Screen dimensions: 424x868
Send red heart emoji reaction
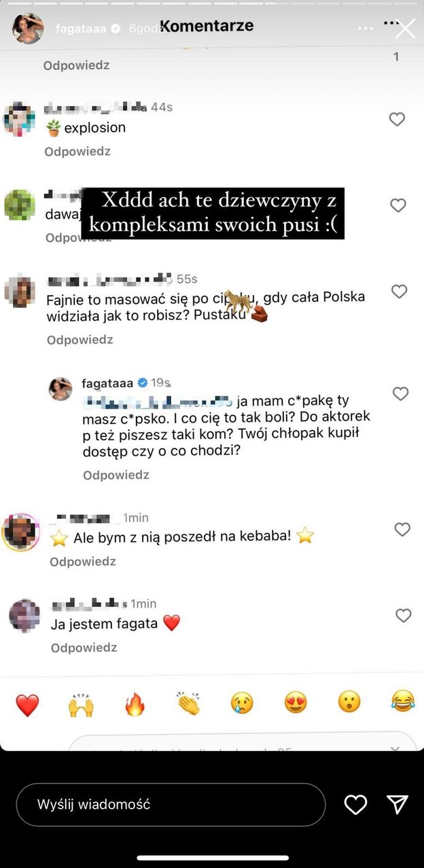click(x=27, y=705)
